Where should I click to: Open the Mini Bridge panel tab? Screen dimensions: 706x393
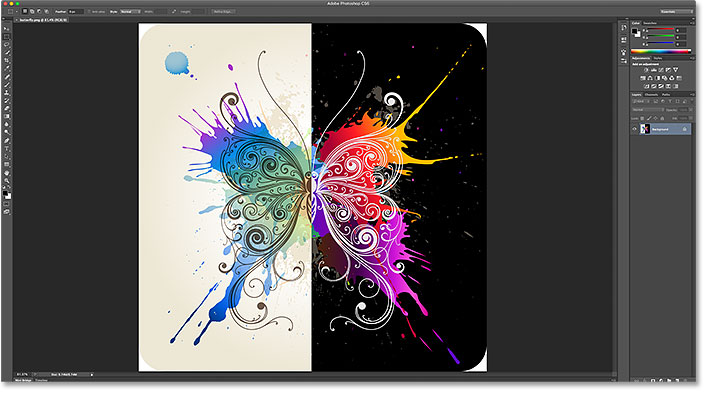(x=23, y=380)
